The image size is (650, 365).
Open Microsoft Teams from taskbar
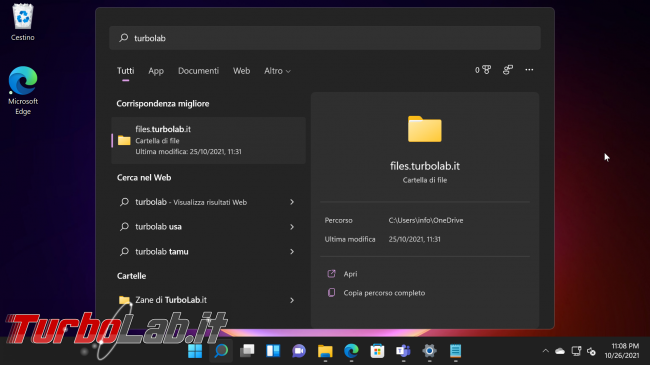click(x=403, y=351)
